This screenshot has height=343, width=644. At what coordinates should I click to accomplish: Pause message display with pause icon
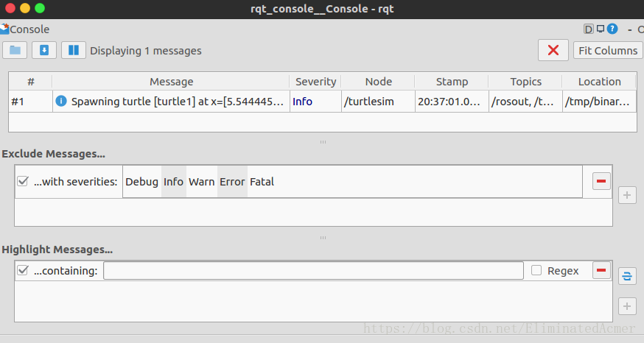74,50
